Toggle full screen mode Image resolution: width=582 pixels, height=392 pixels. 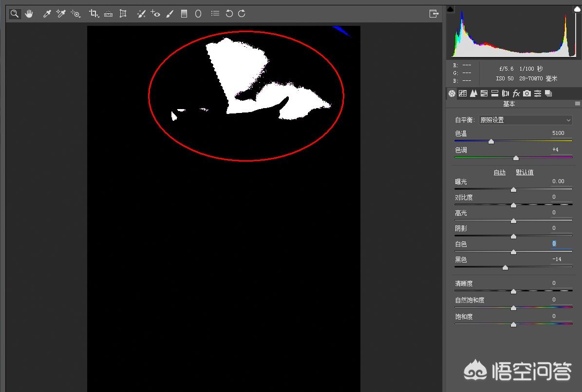click(x=434, y=14)
